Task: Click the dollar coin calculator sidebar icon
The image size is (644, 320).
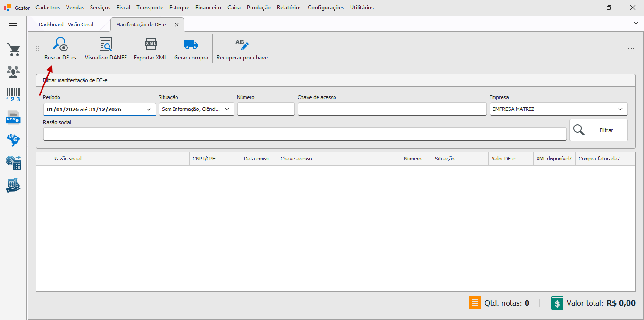Action: click(x=13, y=163)
